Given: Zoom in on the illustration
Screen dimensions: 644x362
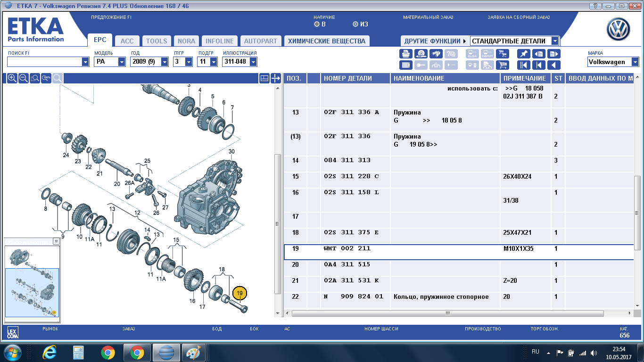Looking at the screenshot, I should [x=12, y=78].
